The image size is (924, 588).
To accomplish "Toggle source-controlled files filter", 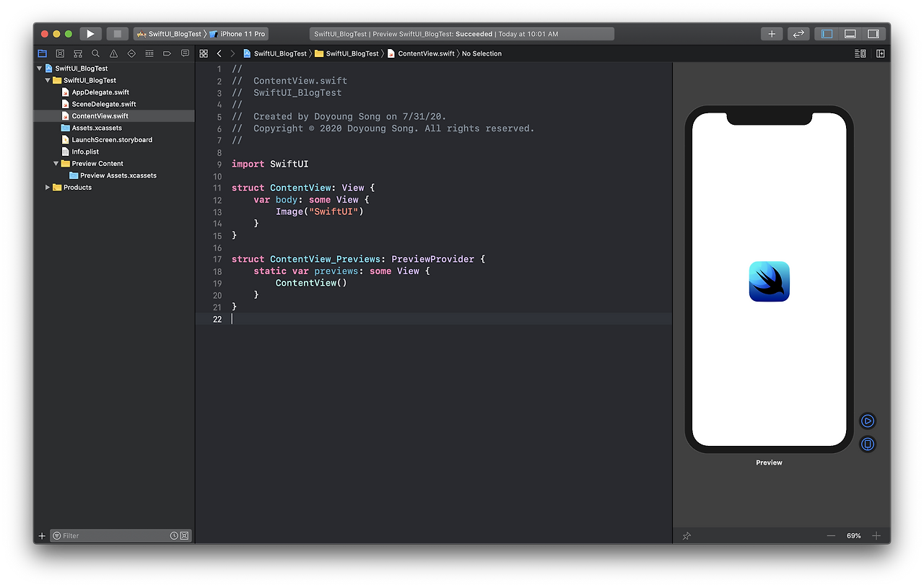I will (x=185, y=536).
